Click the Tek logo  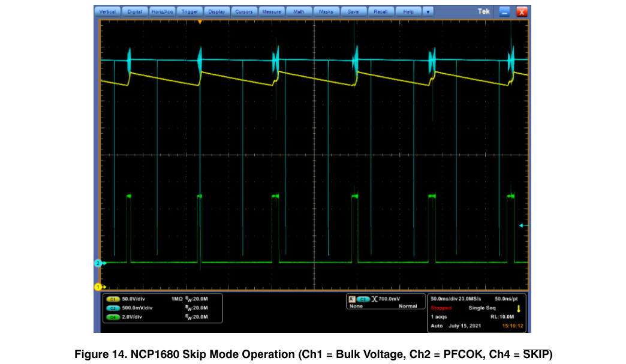[483, 11]
